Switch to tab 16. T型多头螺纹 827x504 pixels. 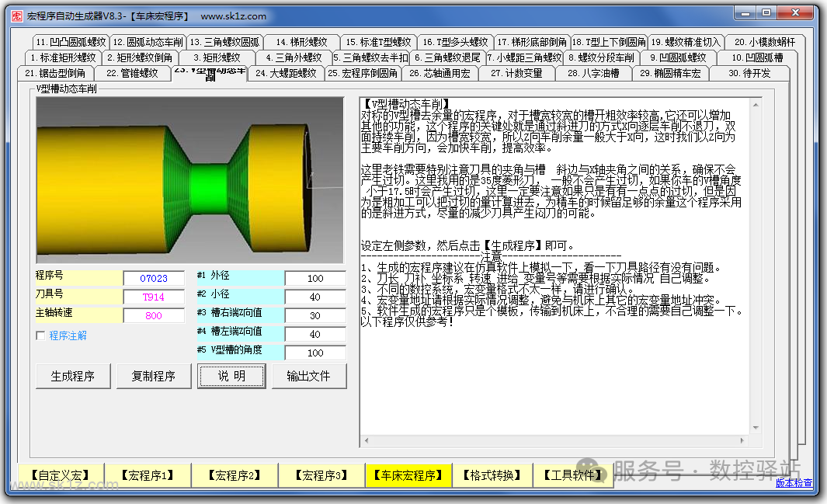(x=455, y=42)
